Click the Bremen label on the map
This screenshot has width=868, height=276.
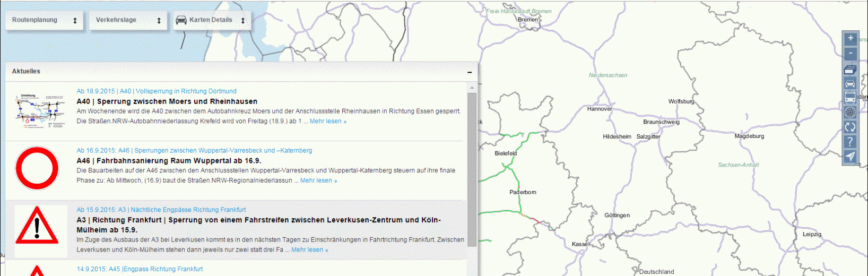point(528,20)
